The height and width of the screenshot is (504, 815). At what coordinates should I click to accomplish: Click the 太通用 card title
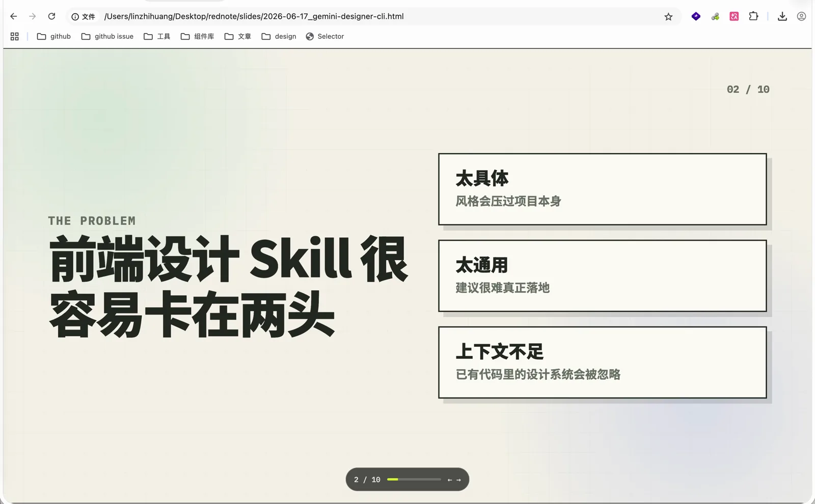coord(482,265)
